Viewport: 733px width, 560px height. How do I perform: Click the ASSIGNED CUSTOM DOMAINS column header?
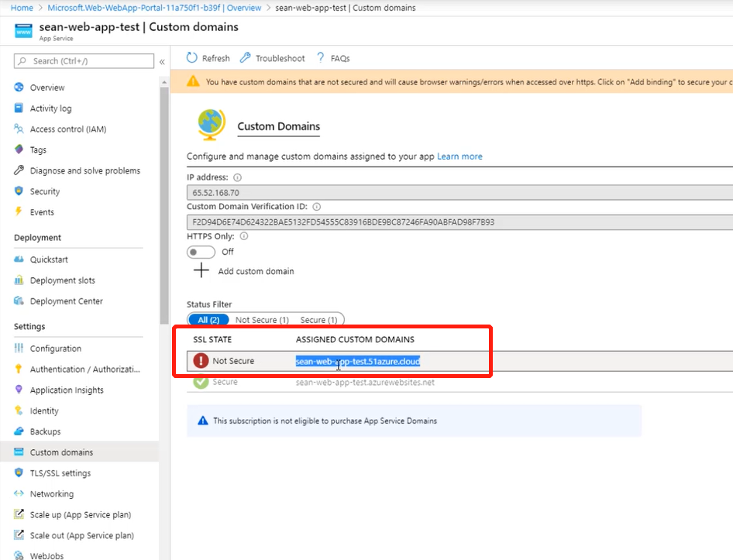[x=355, y=339]
